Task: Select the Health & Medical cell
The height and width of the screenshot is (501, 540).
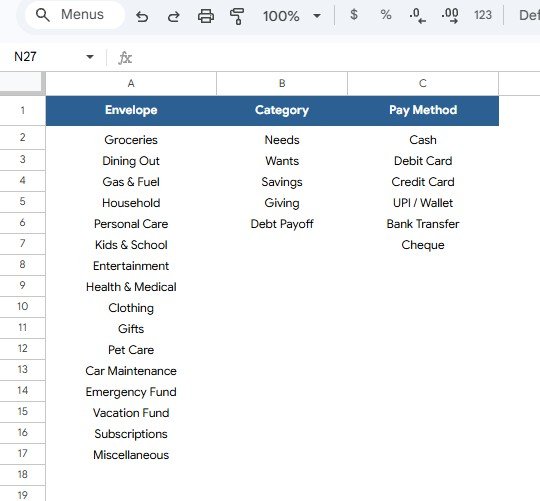Action: (131, 286)
